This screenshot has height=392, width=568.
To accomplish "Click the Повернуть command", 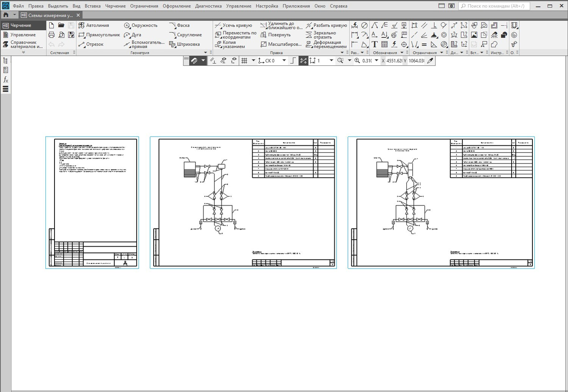I will point(276,35).
